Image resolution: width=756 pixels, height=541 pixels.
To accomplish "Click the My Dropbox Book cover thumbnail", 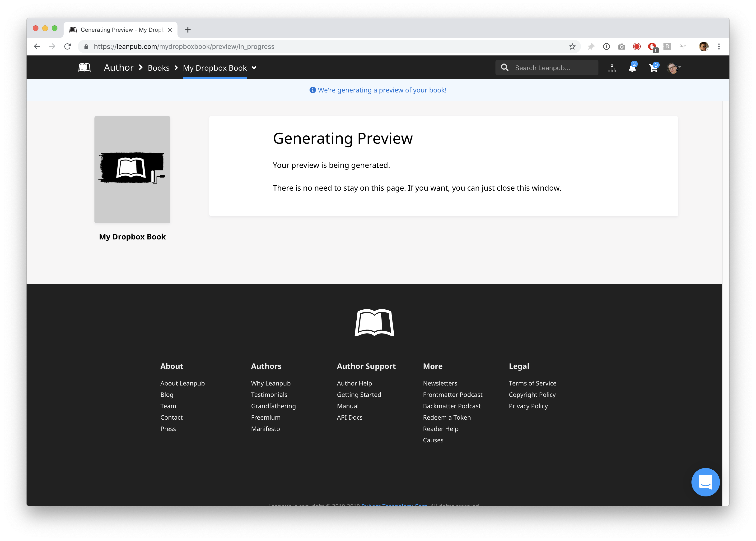I will coord(132,170).
